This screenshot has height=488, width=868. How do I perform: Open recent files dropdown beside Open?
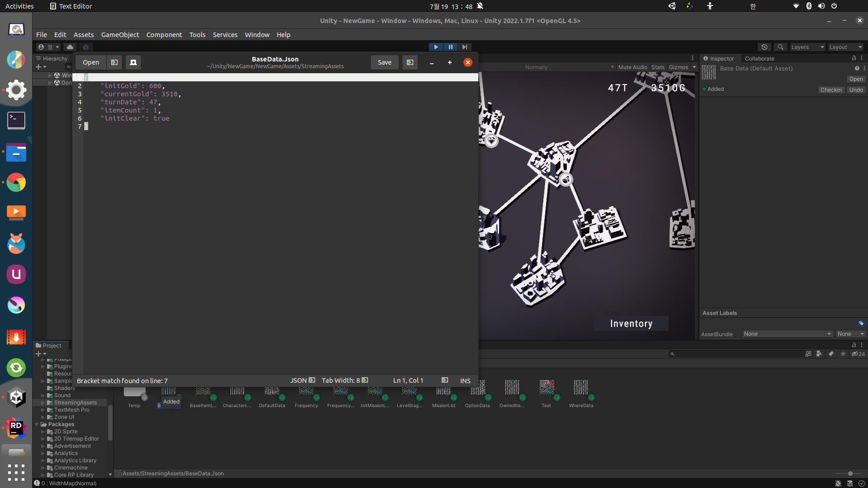(114, 62)
